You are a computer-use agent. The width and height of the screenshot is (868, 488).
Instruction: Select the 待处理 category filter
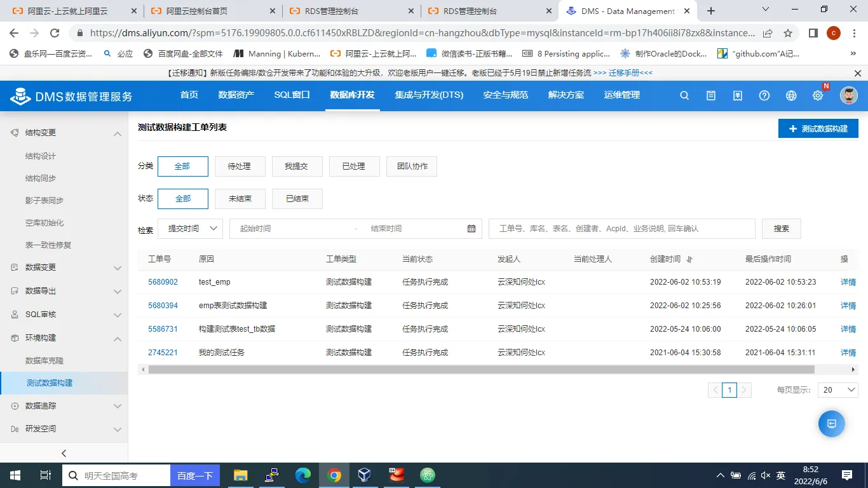tap(240, 166)
